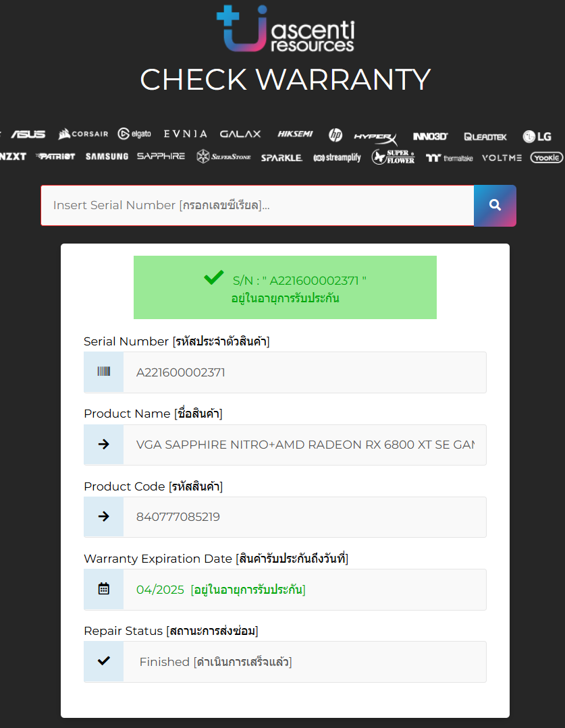Click the barcode icon beside serial number
Viewport: 565px width, 728px height.
tap(103, 372)
